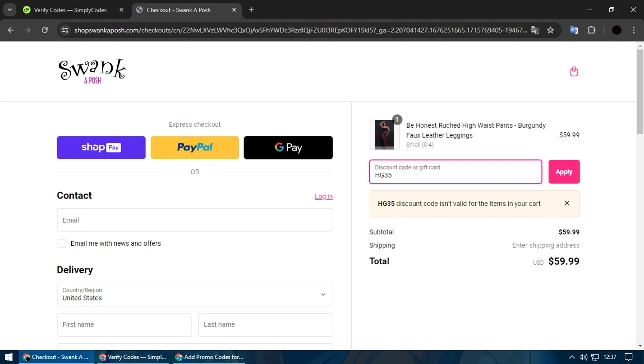Open the Chrome three-dot menu
This screenshot has height=364, width=644.
pos(634,30)
